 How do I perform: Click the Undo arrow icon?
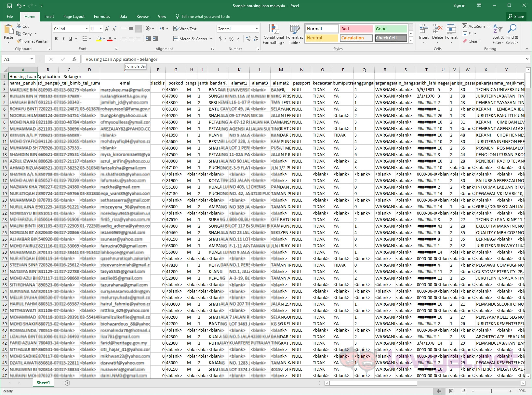pos(19,6)
